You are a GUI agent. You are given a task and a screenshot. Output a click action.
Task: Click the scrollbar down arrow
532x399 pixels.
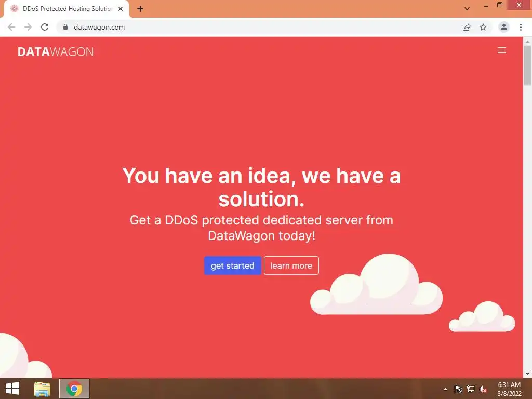527,374
